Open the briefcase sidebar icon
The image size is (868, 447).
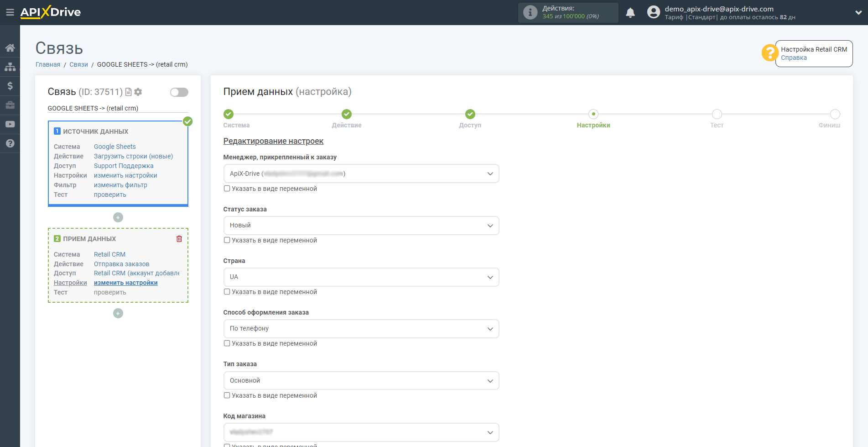pos(10,105)
